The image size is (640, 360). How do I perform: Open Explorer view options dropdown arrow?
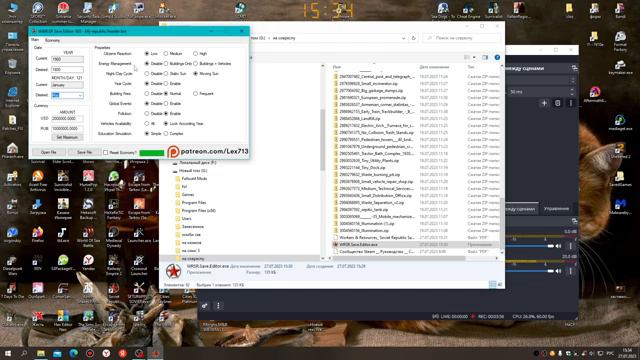click(x=474, y=58)
